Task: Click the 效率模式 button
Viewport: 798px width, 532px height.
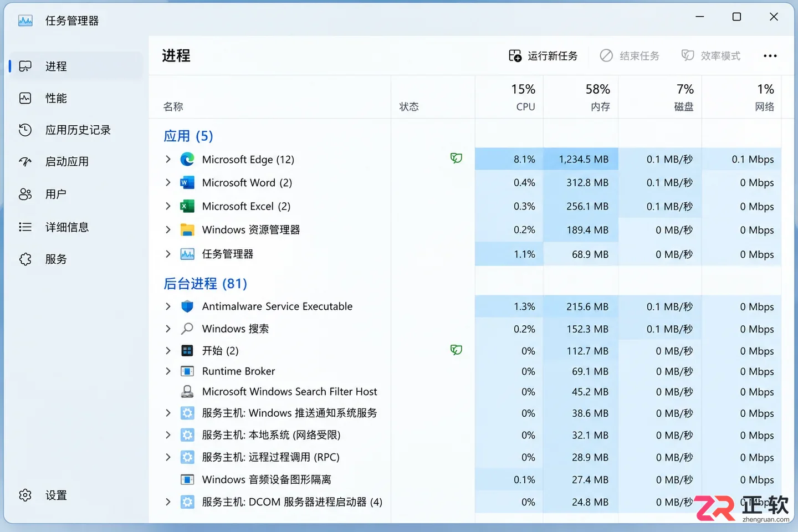Action: [x=711, y=56]
